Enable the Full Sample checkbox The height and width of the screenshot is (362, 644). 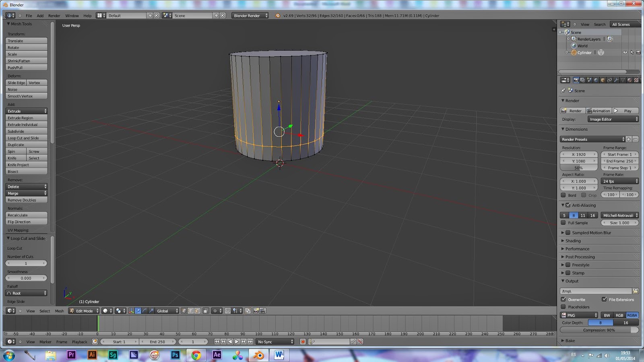(x=563, y=223)
